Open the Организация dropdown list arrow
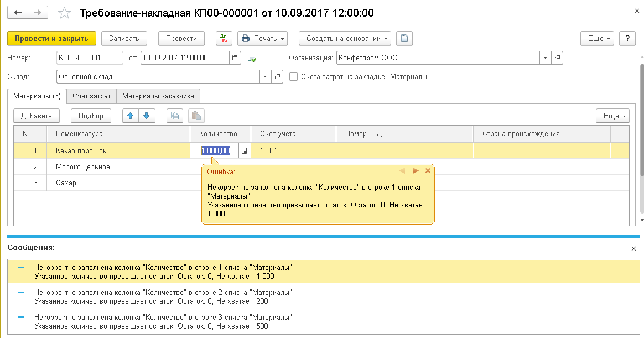 click(x=545, y=58)
